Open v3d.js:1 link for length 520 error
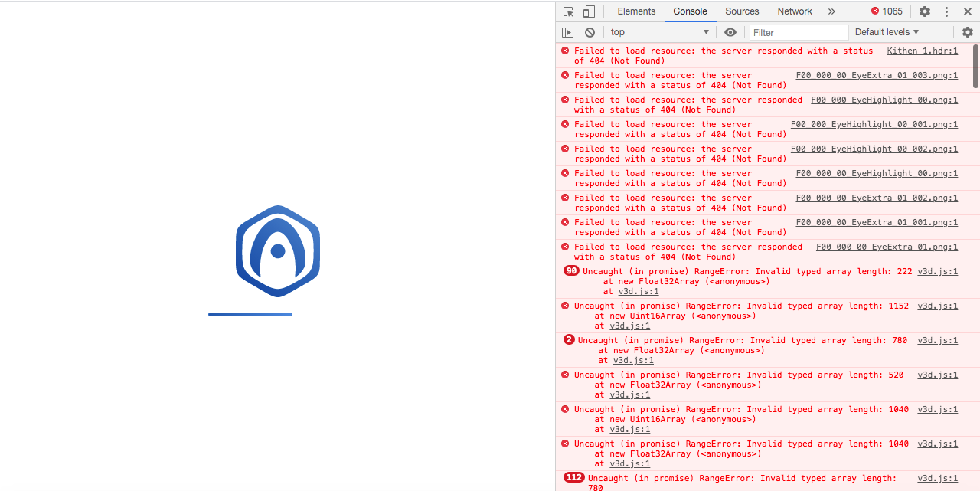The image size is (980, 491). [x=938, y=375]
